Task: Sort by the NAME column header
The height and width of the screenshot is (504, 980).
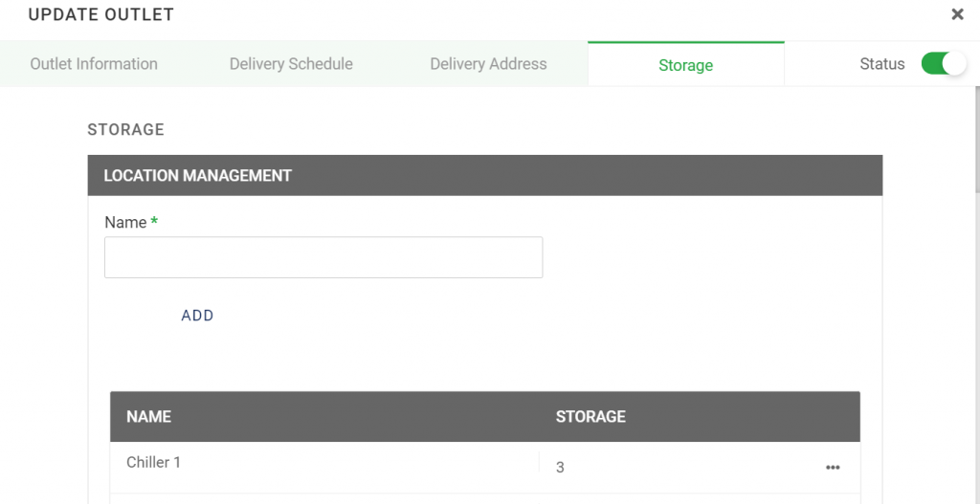Action: point(148,417)
